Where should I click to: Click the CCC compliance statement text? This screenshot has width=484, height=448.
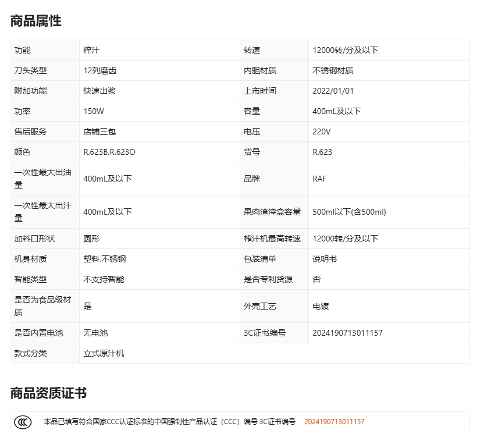[169, 422]
